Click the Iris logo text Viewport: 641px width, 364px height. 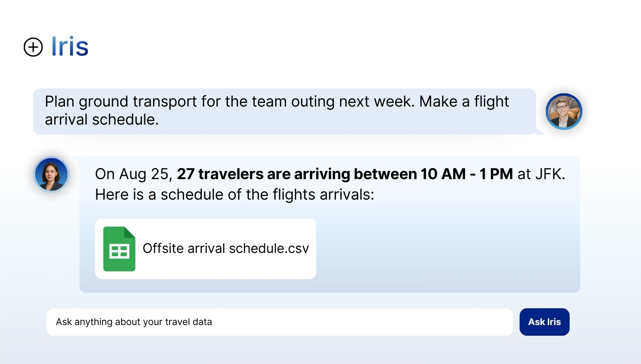70,46
